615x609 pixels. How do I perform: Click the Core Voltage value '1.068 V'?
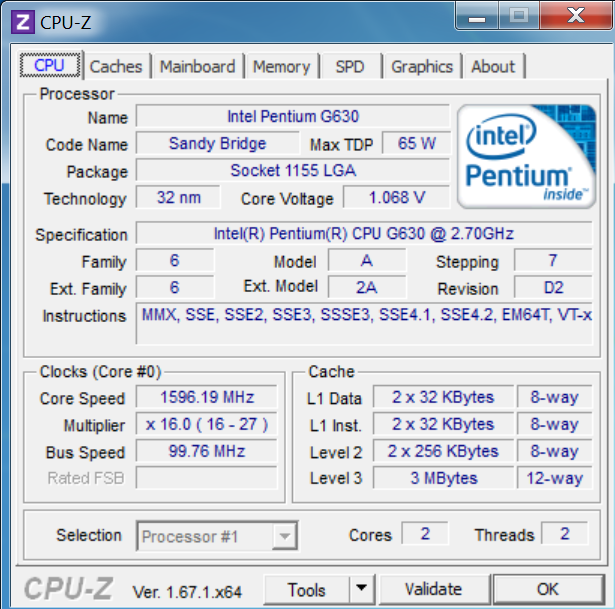397,198
